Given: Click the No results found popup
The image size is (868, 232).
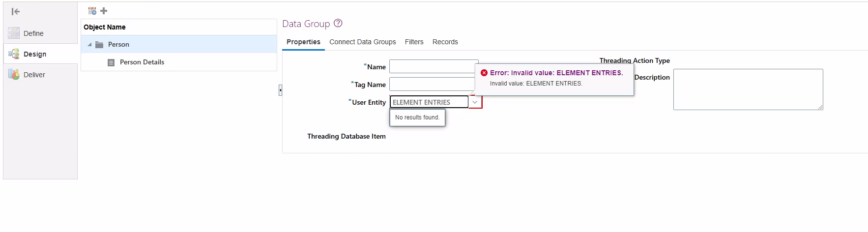Looking at the screenshot, I should pos(417,117).
